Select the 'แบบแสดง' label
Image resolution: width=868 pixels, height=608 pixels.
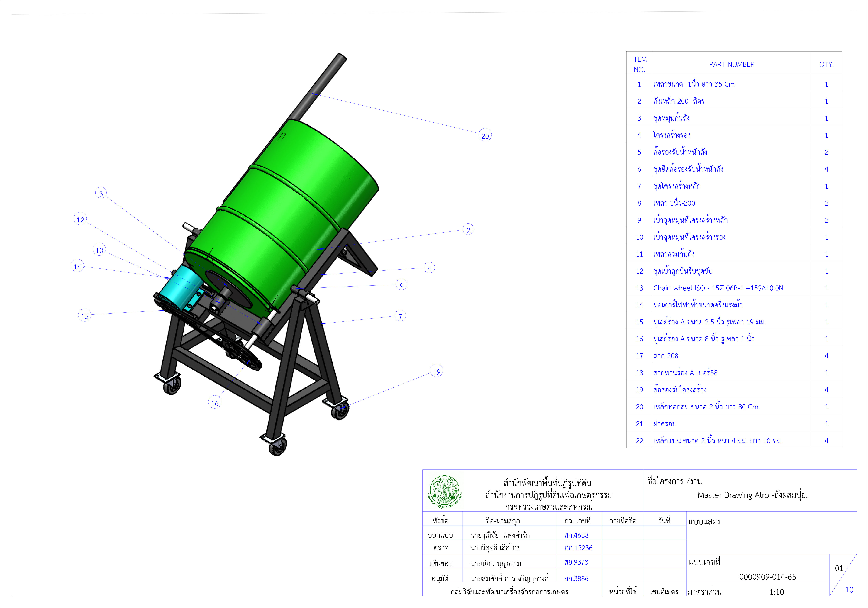(704, 522)
